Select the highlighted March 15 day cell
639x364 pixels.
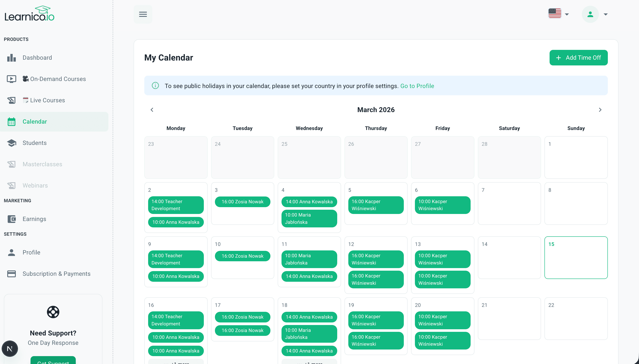(x=576, y=257)
